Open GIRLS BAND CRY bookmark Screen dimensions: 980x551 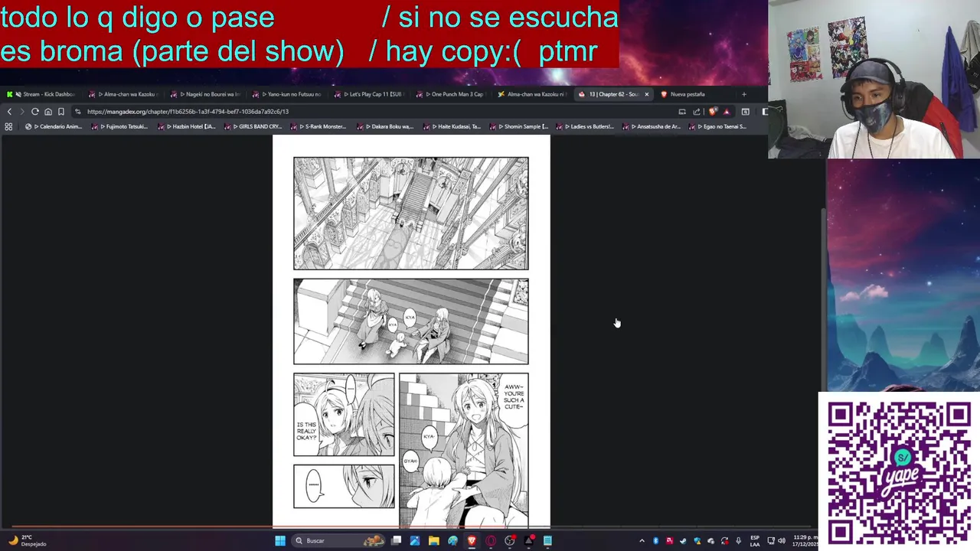click(253, 127)
